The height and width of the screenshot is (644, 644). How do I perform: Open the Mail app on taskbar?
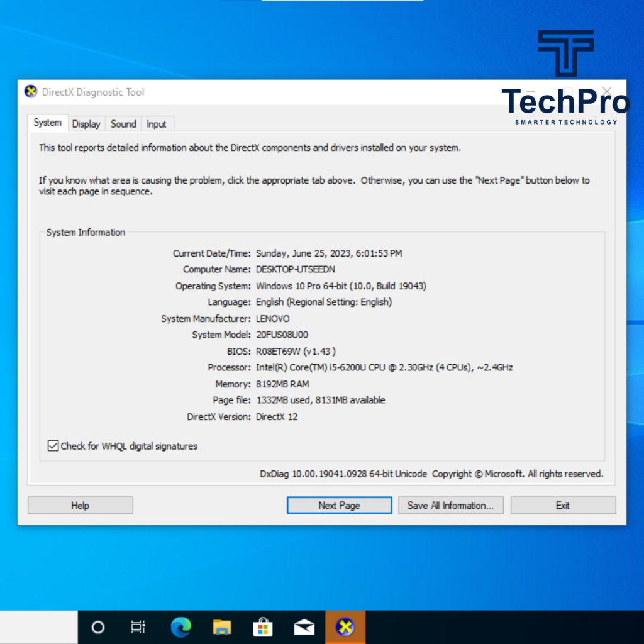click(x=304, y=627)
